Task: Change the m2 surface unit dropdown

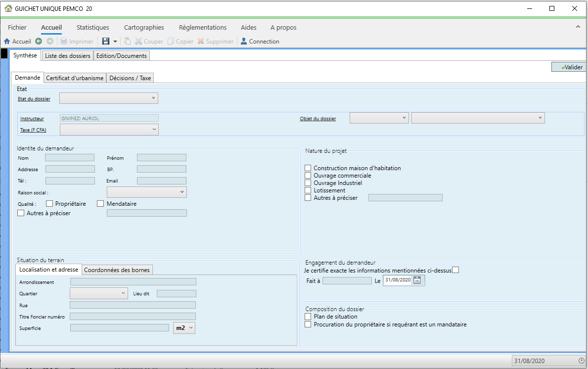Action: coord(184,328)
